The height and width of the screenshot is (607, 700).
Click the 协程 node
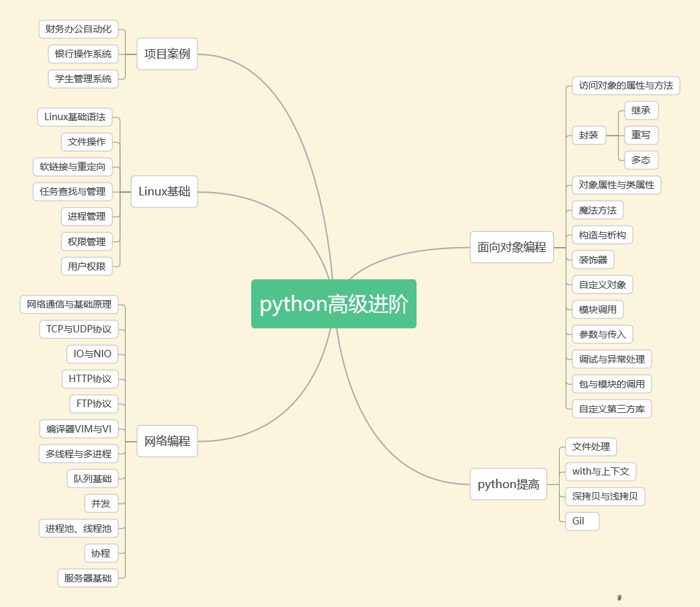101,553
